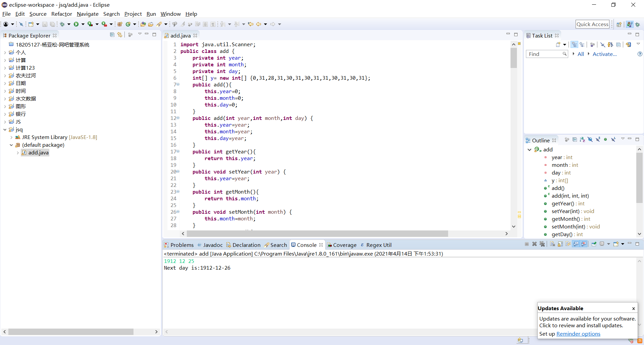This screenshot has height=345, width=644.
Task: Open the Source menu
Action: pos(38,14)
